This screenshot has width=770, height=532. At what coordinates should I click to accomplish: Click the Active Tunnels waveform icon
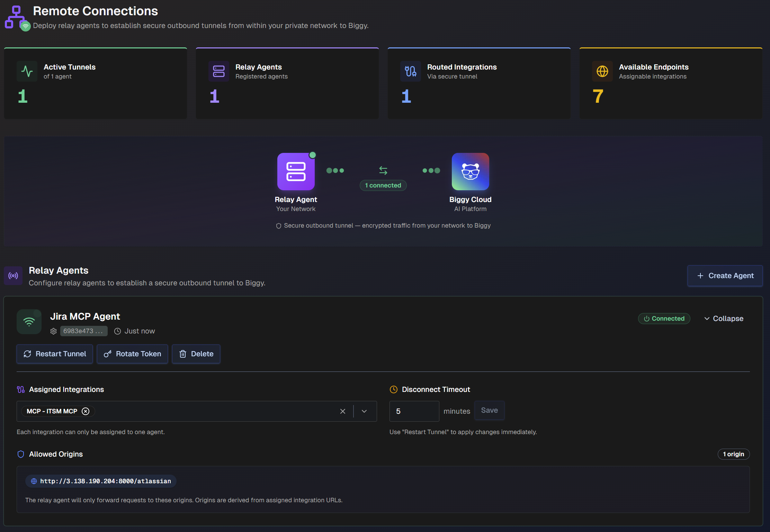27,71
